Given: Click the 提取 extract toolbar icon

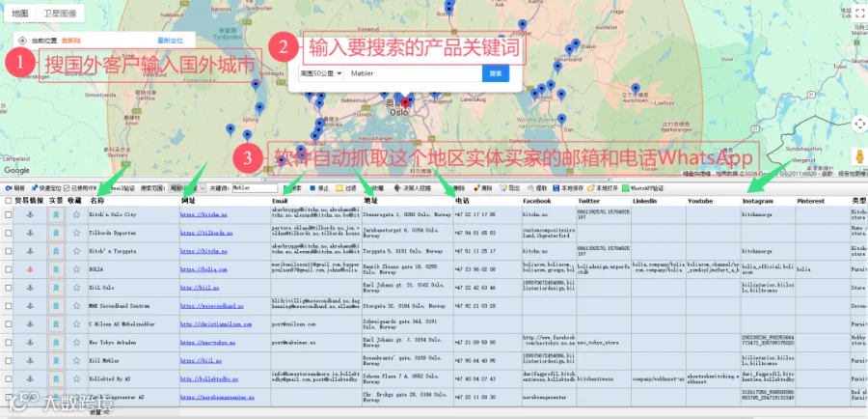Looking at the screenshot, I should [529, 188].
